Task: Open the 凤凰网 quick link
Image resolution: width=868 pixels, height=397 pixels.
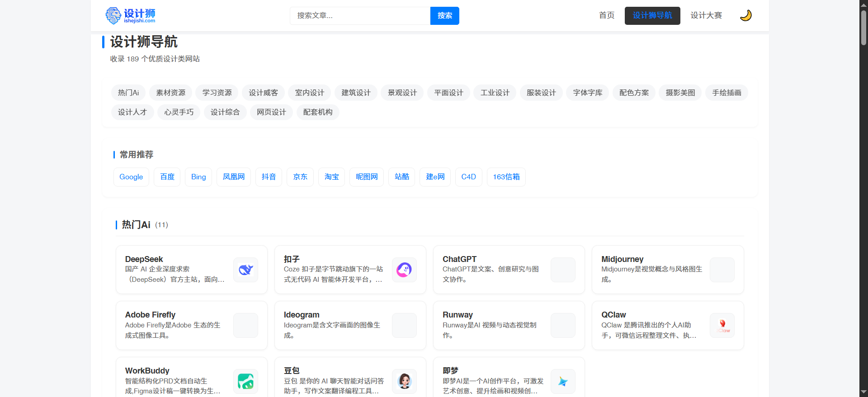Action: pyautogui.click(x=234, y=177)
